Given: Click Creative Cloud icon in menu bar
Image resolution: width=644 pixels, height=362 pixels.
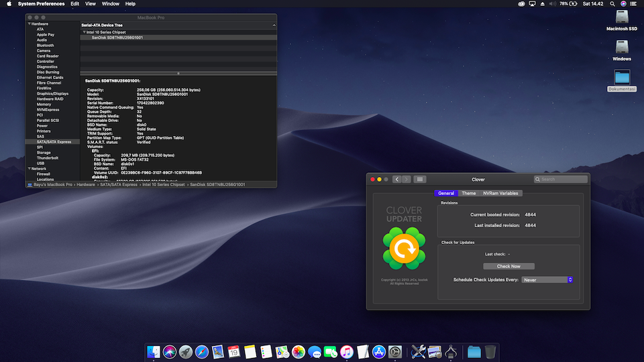Looking at the screenshot, I should [521, 4].
